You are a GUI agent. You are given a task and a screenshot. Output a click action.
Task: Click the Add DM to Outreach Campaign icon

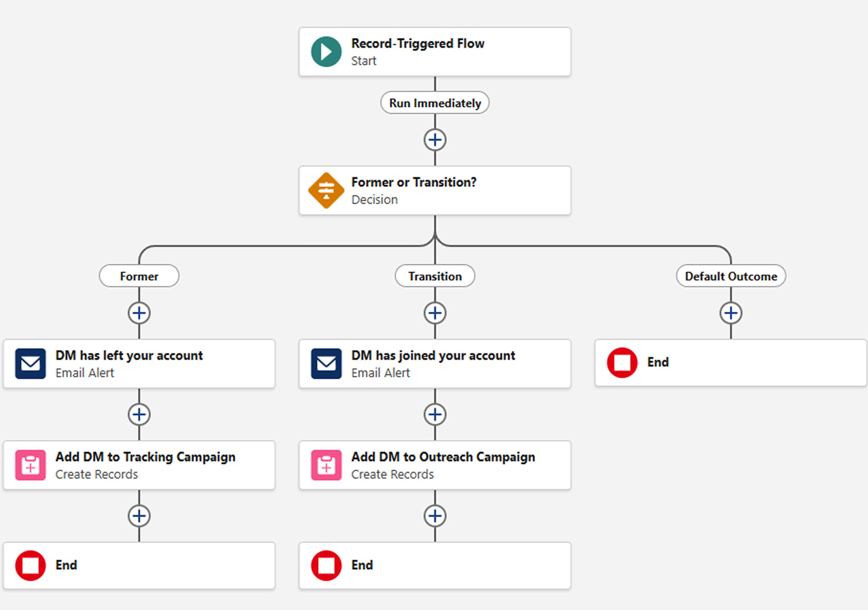[x=325, y=465]
